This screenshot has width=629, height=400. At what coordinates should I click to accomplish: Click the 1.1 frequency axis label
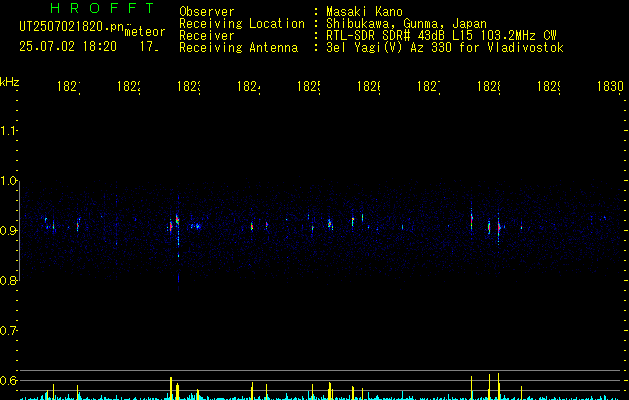pyautogui.click(x=8, y=130)
